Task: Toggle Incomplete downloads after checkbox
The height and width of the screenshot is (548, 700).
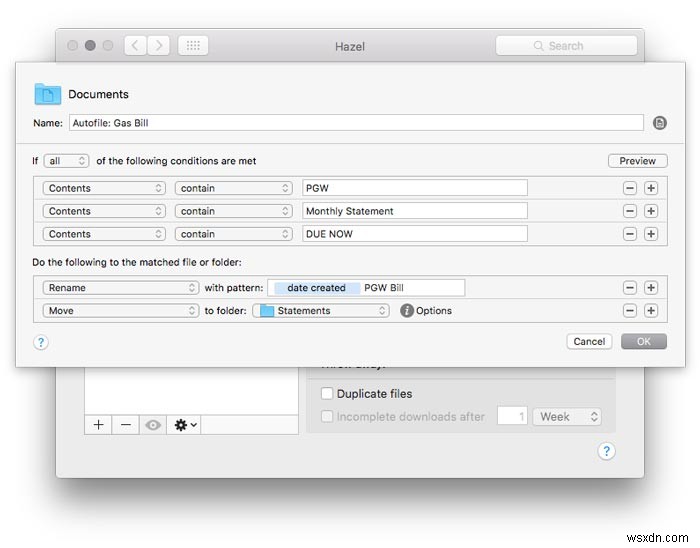Action: (327, 416)
